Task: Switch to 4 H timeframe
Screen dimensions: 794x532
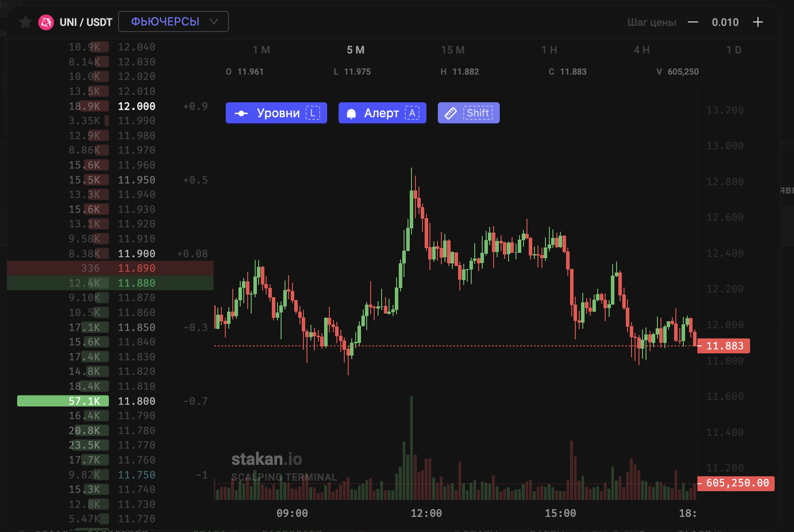Action: click(642, 50)
